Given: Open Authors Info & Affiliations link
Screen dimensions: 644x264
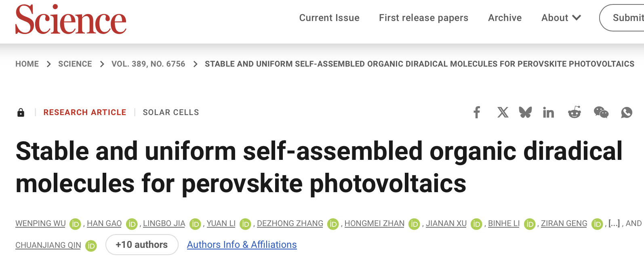Looking at the screenshot, I should (x=242, y=245).
